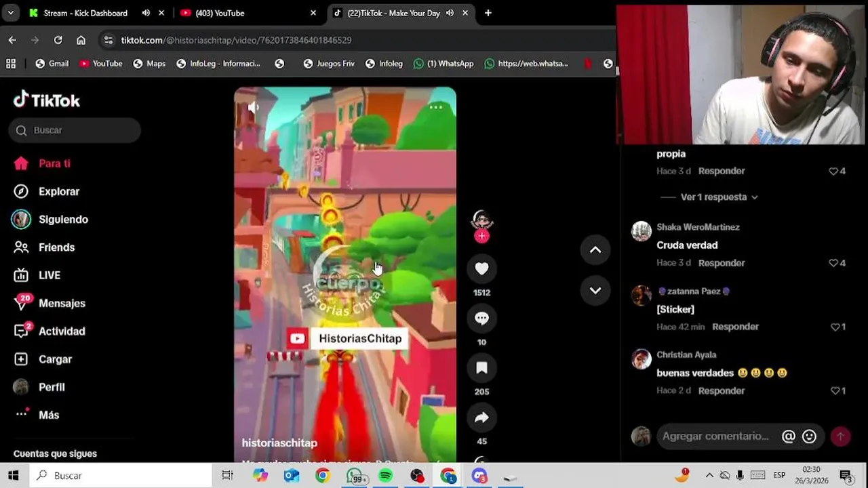Bookmark the video with the save icon
This screenshot has width=868, height=488.
tap(481, 367)
